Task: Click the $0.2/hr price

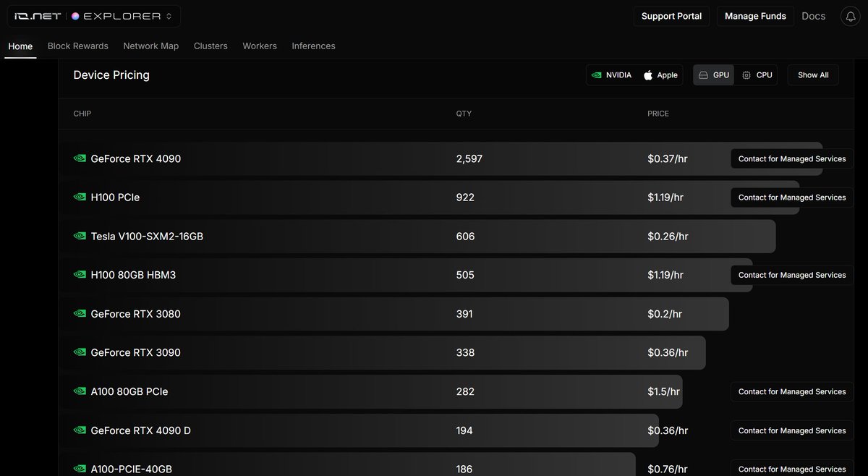Action: click(x=665, y=314)
